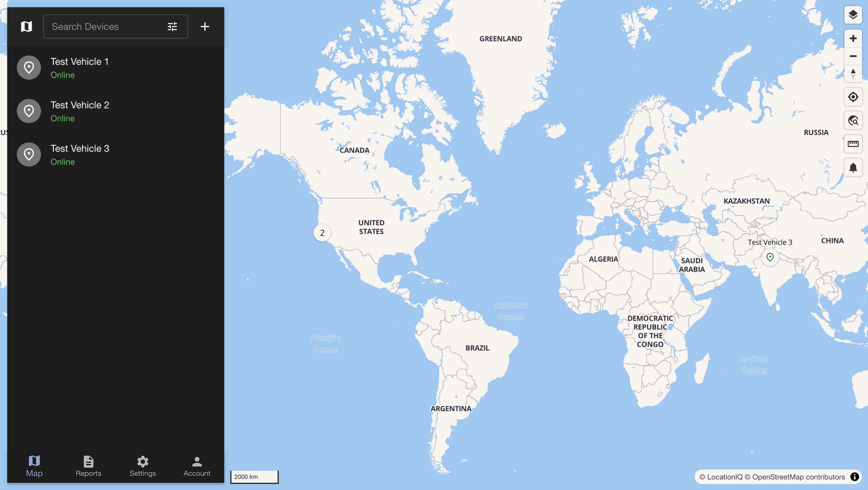Screen dimensions: 868x490
Task: Toggle the map view icon beside search
Action: coord(27,27)
